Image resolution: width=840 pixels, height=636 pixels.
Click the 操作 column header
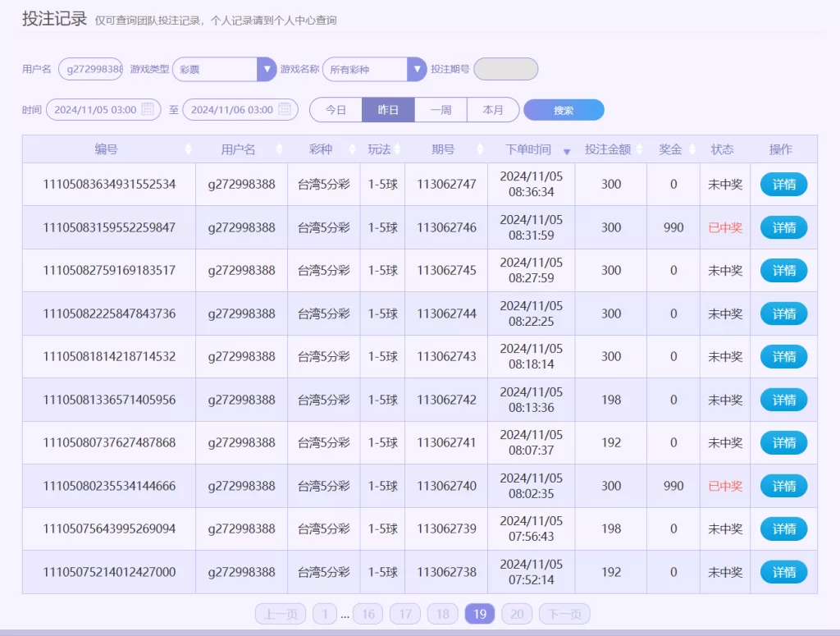point(781,149)
